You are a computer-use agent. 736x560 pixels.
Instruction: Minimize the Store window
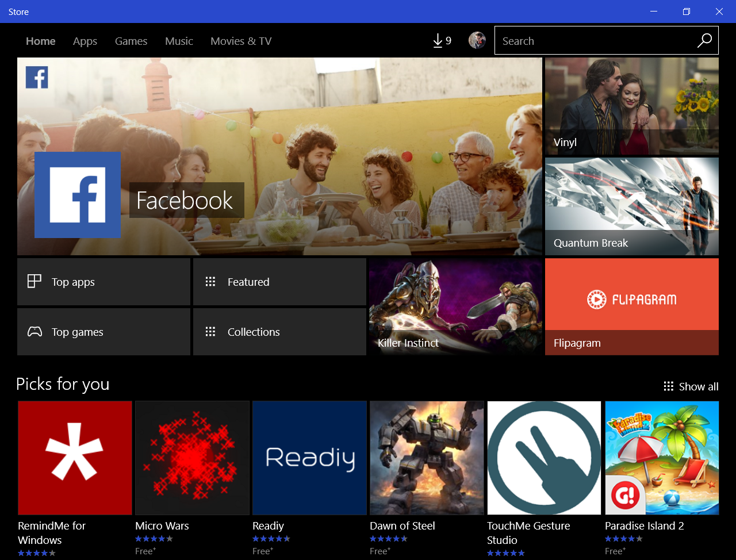tap(654, 11)
